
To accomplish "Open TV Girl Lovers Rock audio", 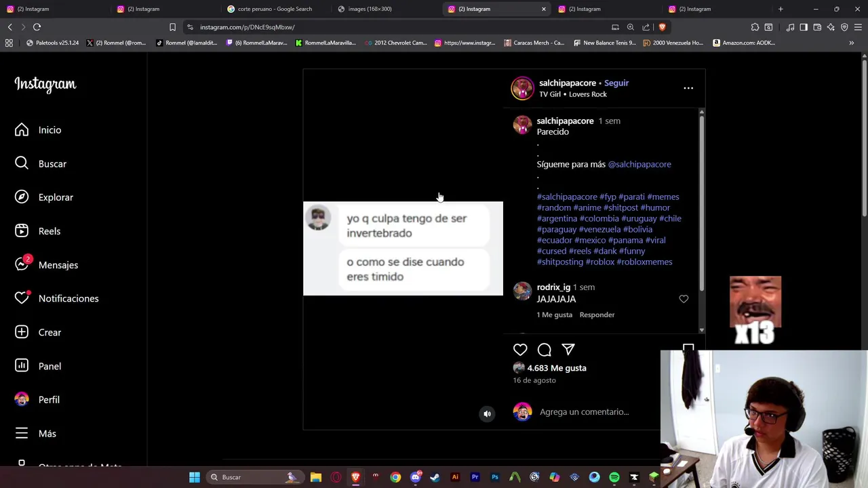I will pyautogui.click(x=573, y=94).
